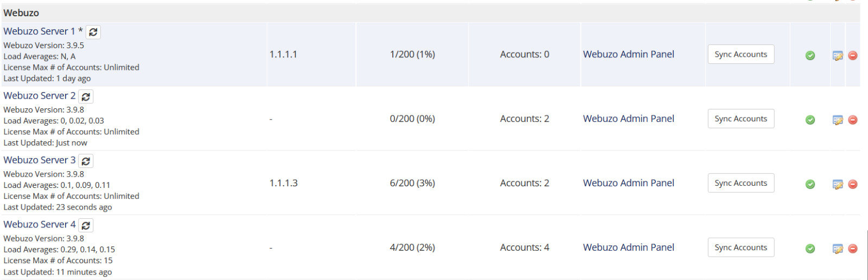Sync accounts on Webuzo Server 4
This screenshot has width=868, height=280.
click(x=741, y=248)
